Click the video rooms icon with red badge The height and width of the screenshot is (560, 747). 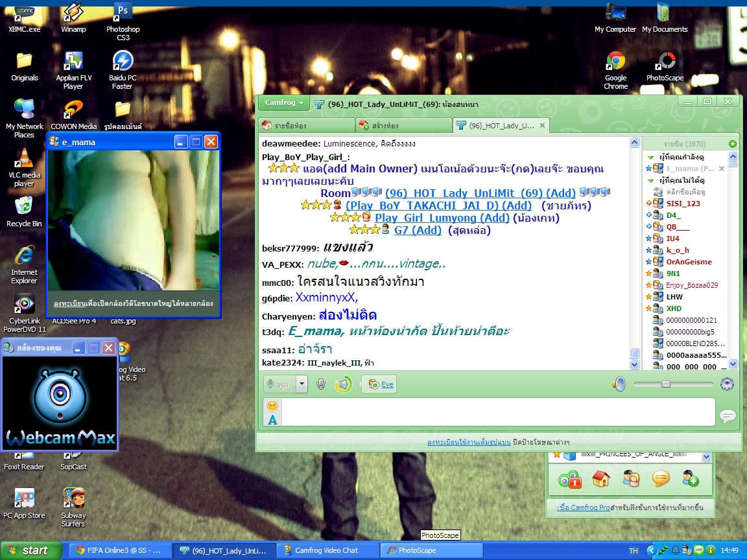[x=569, y=479]
